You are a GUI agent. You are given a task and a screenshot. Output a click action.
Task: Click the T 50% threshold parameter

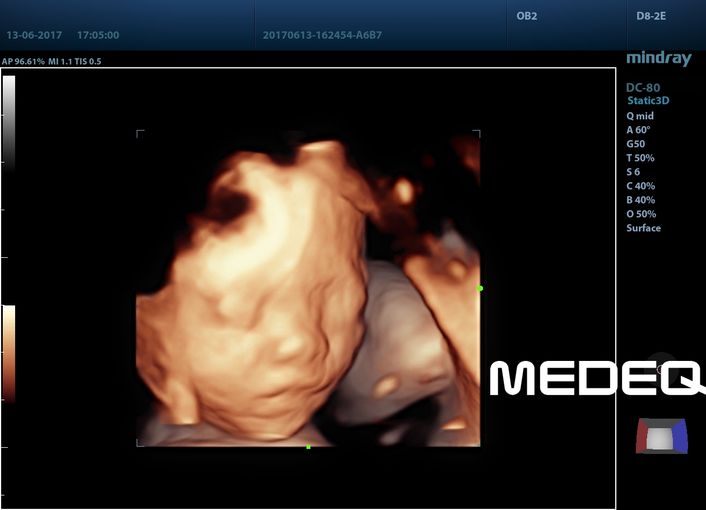640,158
